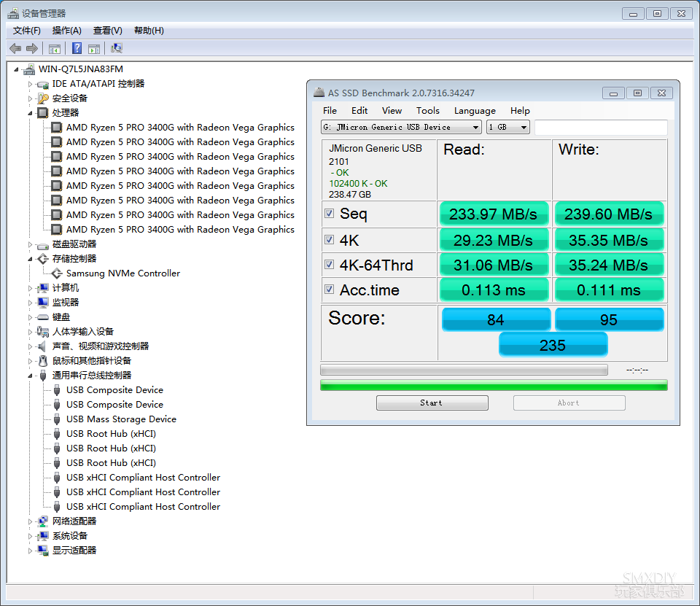Select the 人体学输入设备 icon
The width and height of the screenshot is (700, 606).
pos(43,332)
